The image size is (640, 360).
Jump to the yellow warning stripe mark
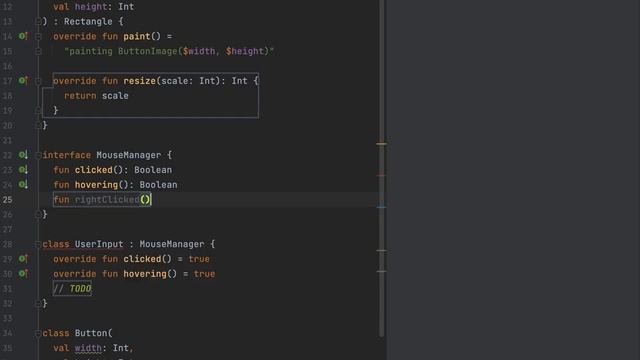point(381,144)
